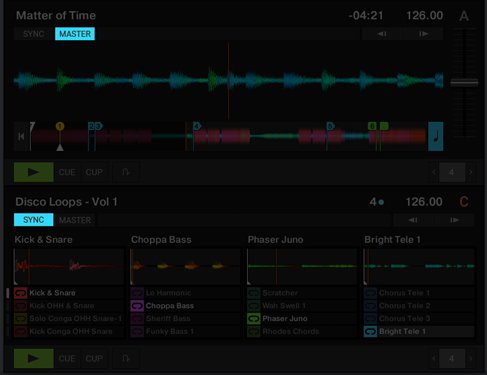Image resolution: width=487 pixels, height=375 pixels.
Task: Click Deck A tempo fader handle
Action: click(464, 82)
